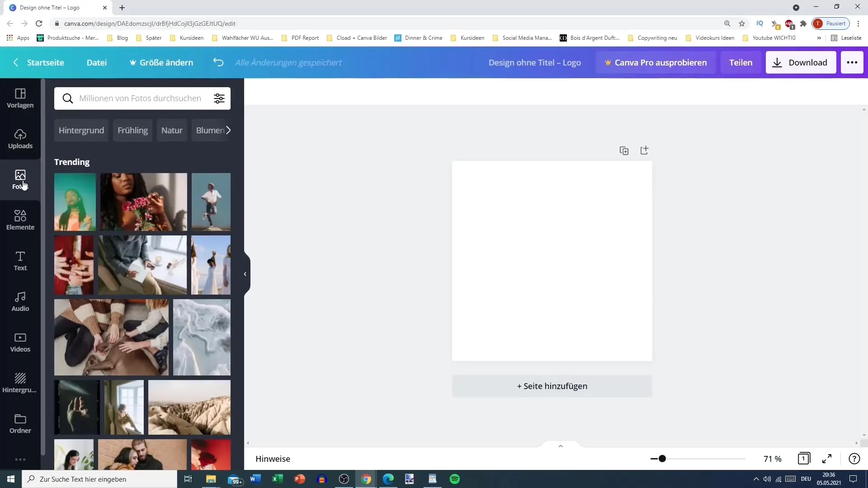Open the Audio panel

[20, 301]
